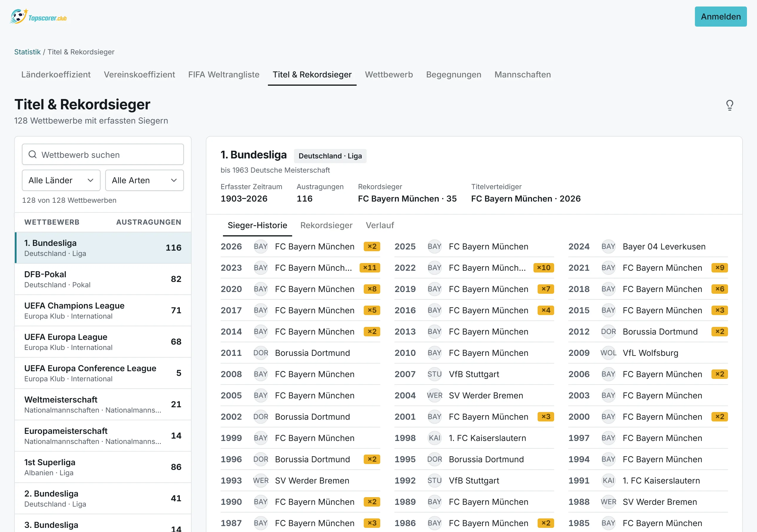The width and height of the screenshot is (757, 532).
Task: Click 1. FC Kaiserslautern 1998 entry
Action: point(474,438)
